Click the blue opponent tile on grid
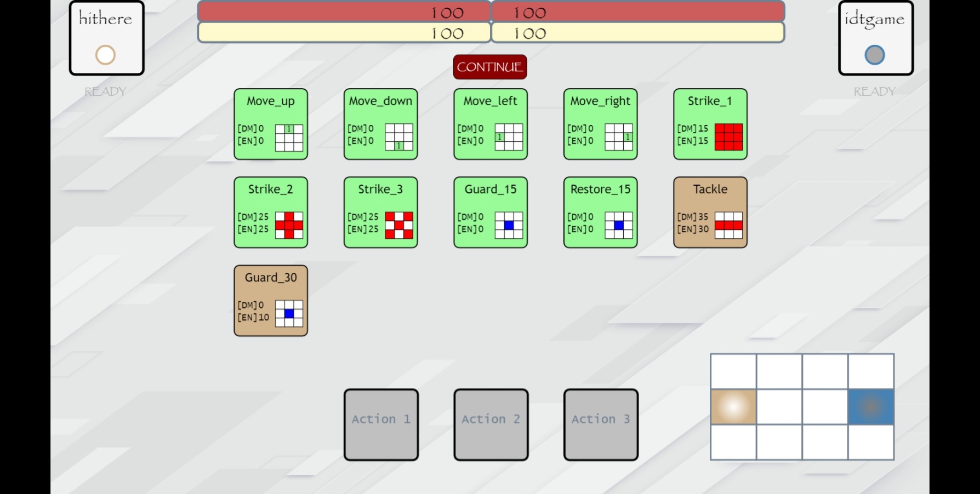980x494 pixels. pyautogui.click(x=871, y=407)
